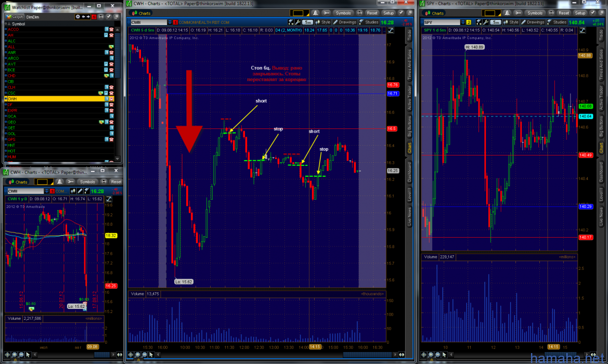
Task: Open Level II side tab in CWH chart
Action: pyautogui.click(x=409, y=194)
